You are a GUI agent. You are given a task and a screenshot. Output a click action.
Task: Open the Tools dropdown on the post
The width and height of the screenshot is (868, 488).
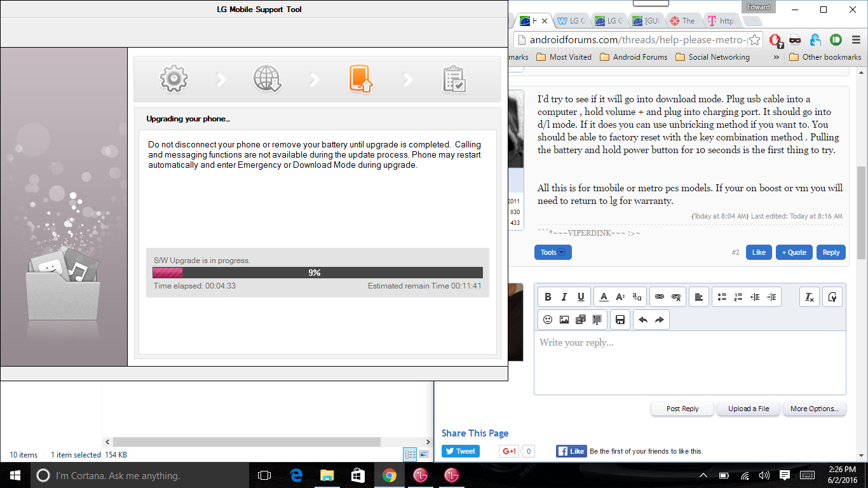pos(553,252)
